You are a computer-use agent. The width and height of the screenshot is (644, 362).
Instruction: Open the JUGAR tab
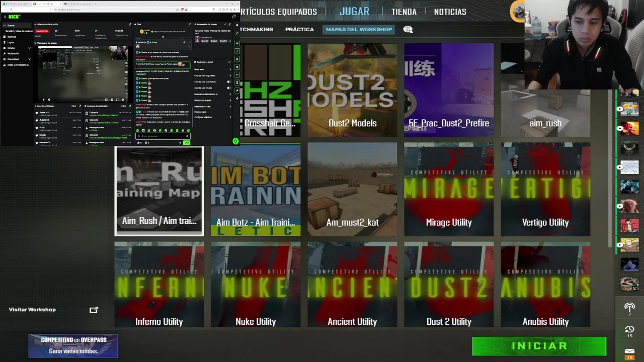354,11
